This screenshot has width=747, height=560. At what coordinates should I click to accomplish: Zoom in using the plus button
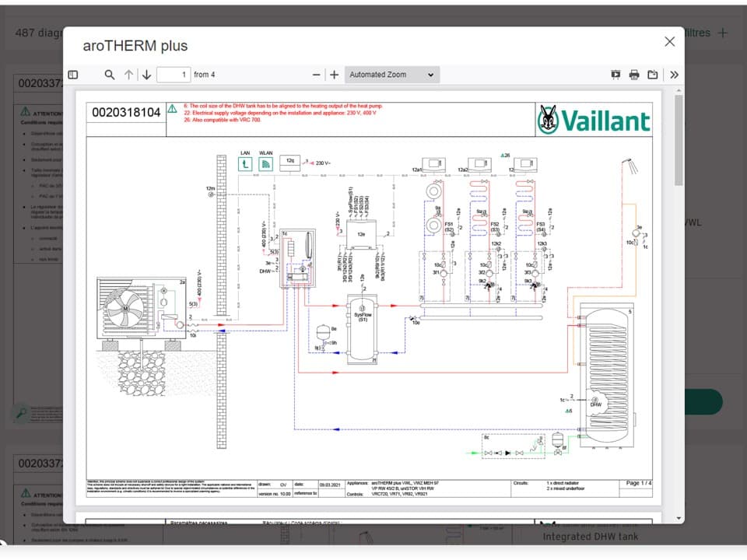pos(334,75)
